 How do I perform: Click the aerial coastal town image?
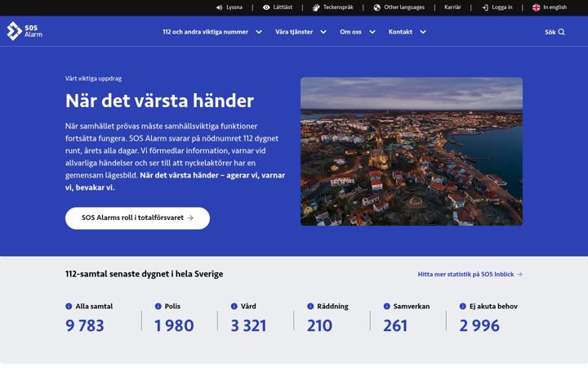click(412, 151)
